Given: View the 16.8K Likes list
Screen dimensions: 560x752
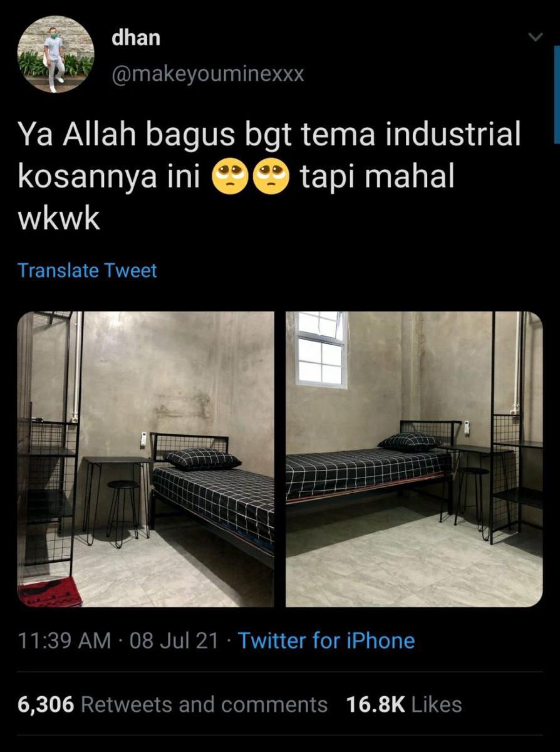Looking at the screenshot, I should [x=404, y=704].
